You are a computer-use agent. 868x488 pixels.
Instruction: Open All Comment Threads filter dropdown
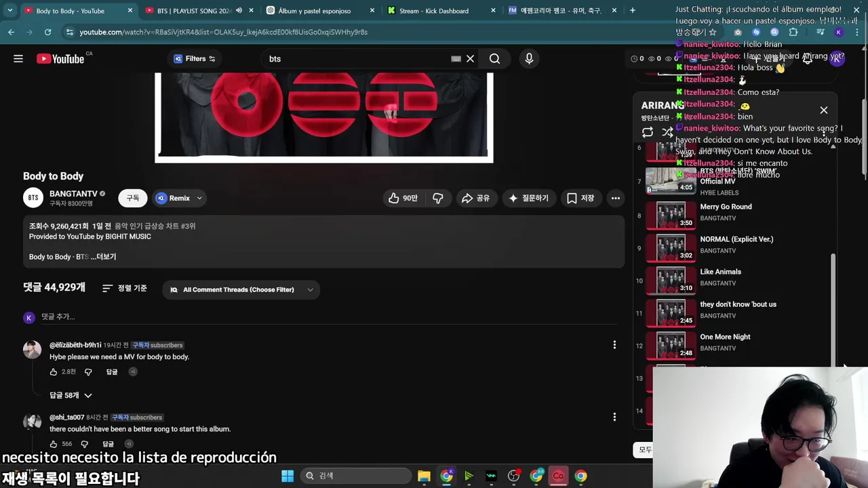pyautogui.click(x=241, y=289)
